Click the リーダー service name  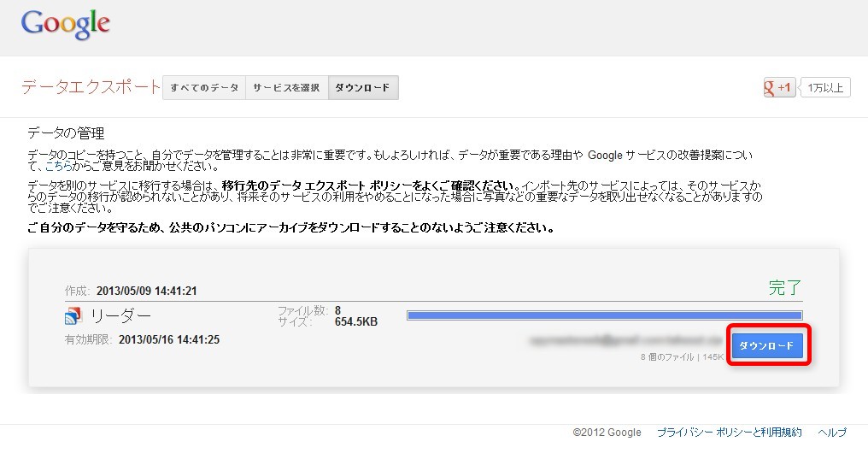[120, 315]
